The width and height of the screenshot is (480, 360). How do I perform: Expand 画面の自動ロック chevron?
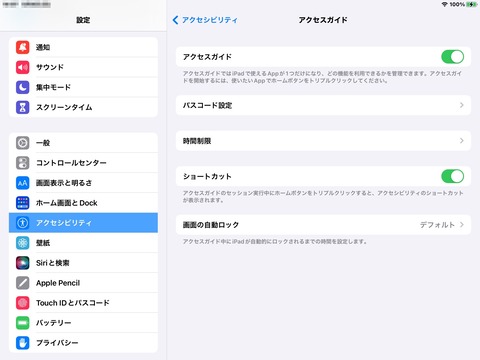[x=462, y=225]
